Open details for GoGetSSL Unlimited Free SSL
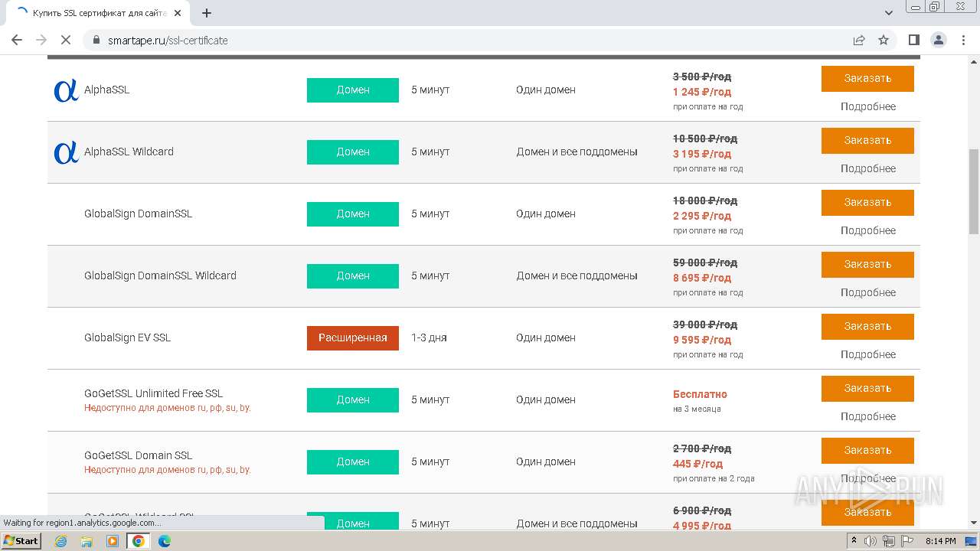980x551 pixels. (x=868, y=416)
